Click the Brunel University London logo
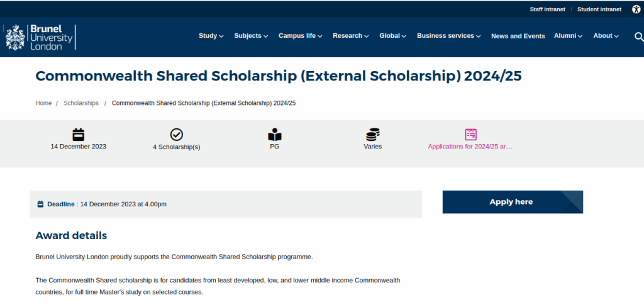The width and height of the screenshot is (644, 307). pos(40,37)
